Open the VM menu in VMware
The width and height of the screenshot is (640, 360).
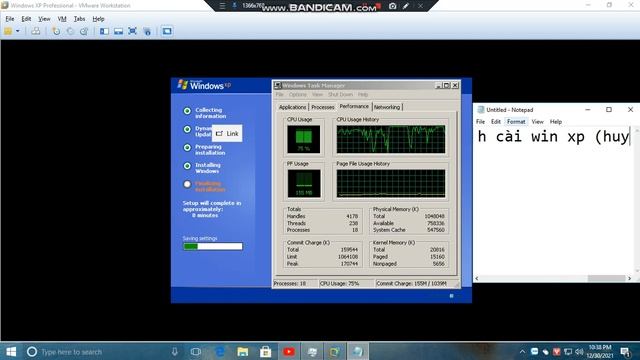click(x=62, y=19)
